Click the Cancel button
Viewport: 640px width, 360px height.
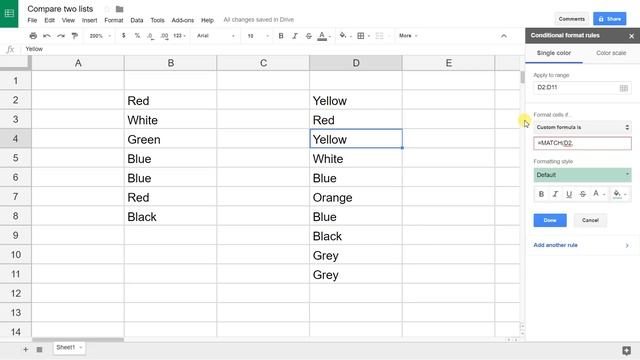pyautogui.click(x=590, y=220)
